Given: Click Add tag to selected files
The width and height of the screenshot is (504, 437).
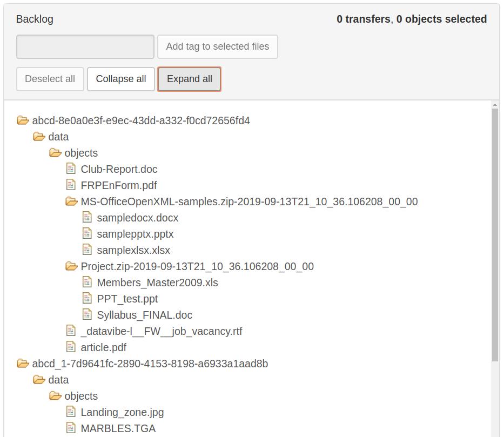Looking at the screenshot, I should pyautogui.click(x=217, y=46).
